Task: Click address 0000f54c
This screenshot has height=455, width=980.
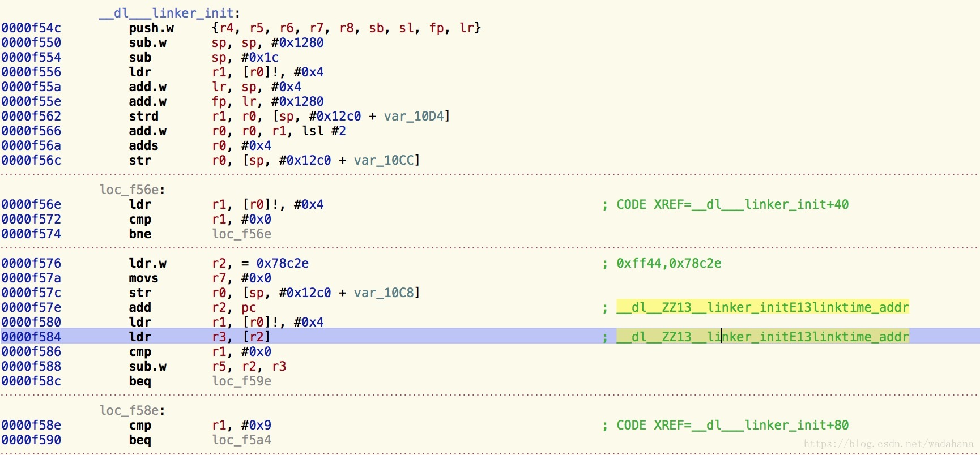Action: (x=31, y=28)
